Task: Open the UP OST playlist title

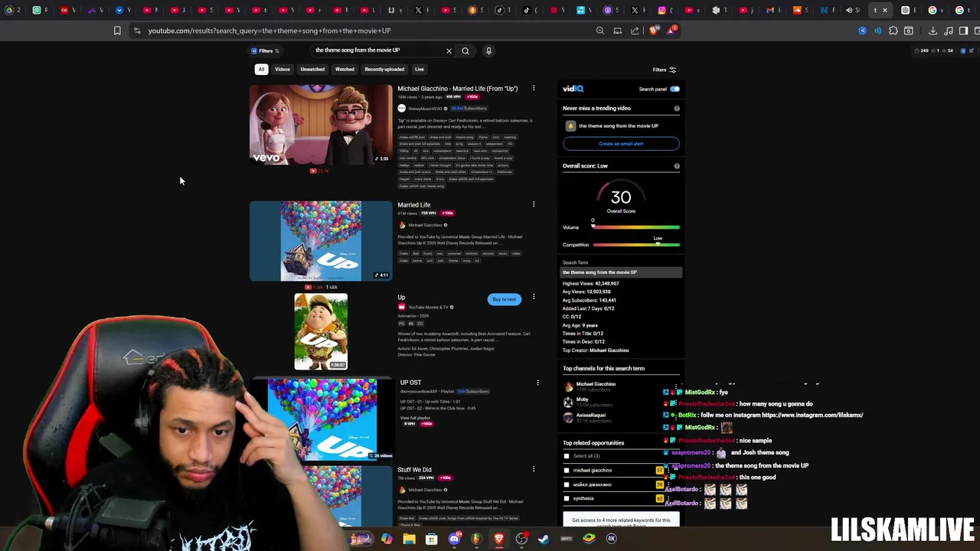Action: point(410,382)
